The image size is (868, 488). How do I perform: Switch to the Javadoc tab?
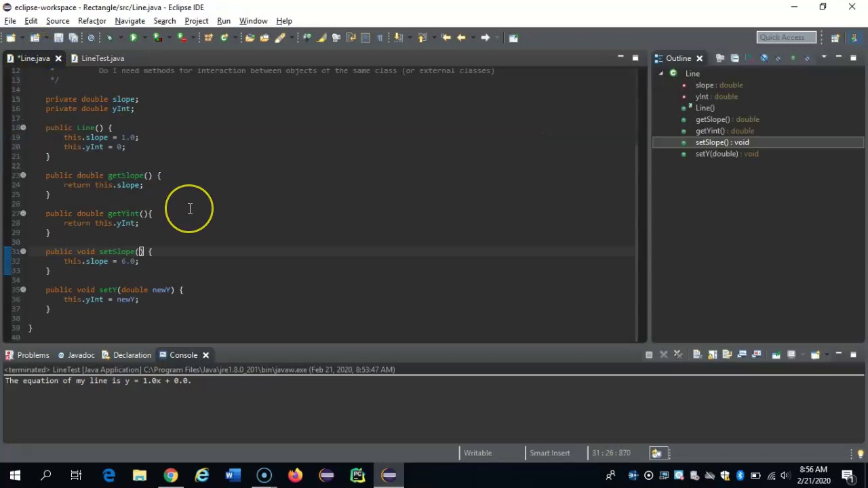pos(76,354)
